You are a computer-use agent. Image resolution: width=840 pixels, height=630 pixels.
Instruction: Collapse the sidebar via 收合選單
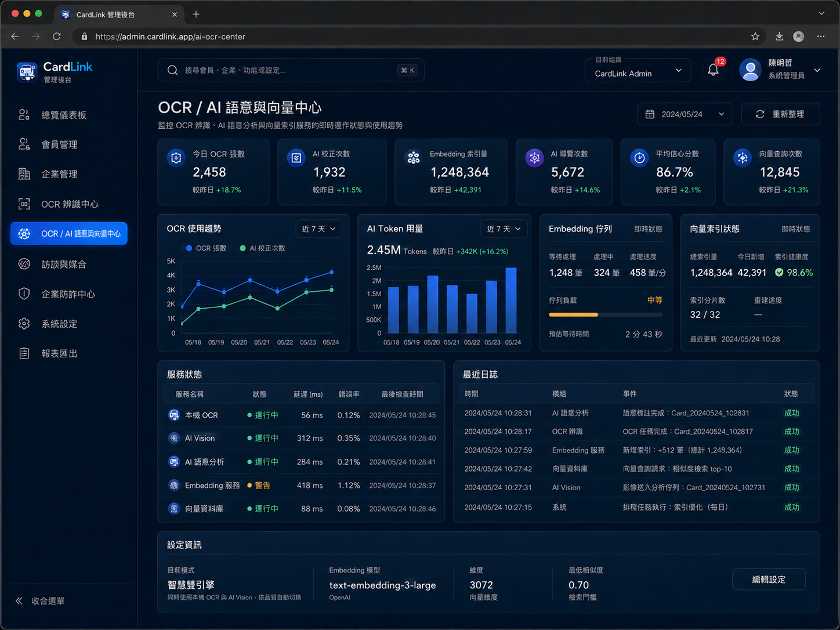pos(40,601)
